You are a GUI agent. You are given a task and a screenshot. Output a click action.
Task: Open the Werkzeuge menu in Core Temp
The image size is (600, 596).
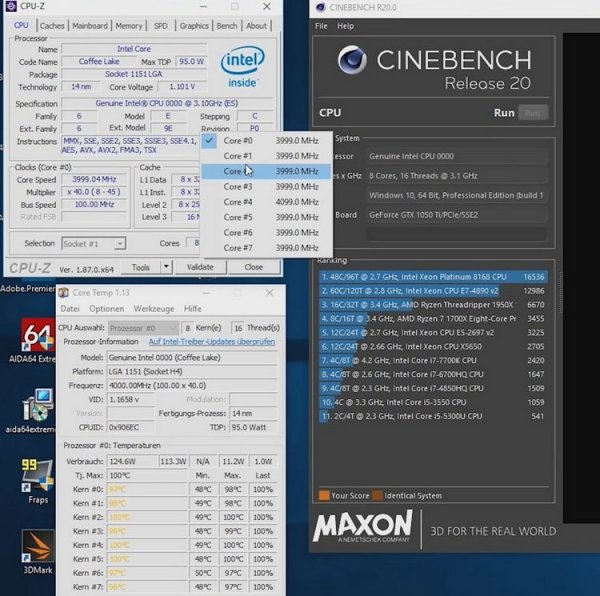coord(153,309)
